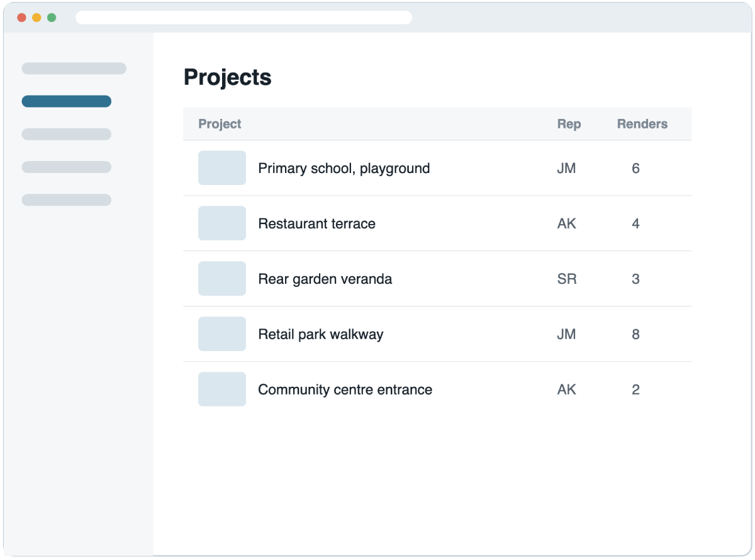The width and height of the screenshot is (755, 560).
Task: Click the Projects page heading
Action: coord(227,77)
